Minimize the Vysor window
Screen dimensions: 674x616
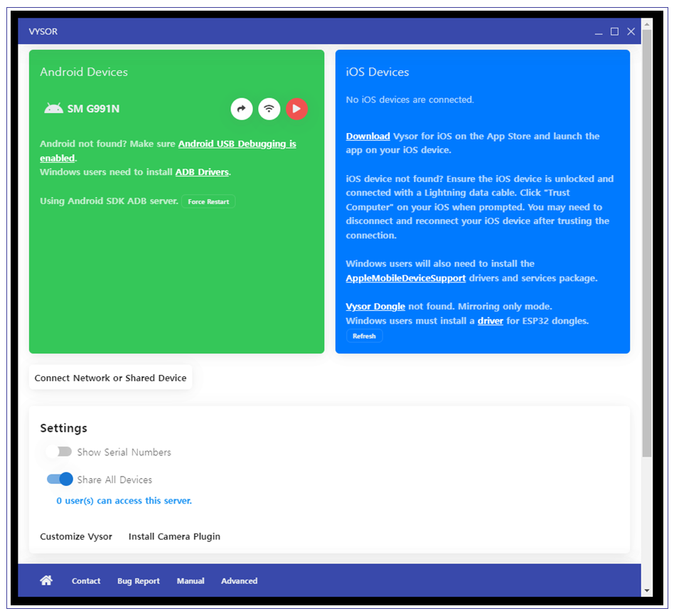pyautogui.click(x=599, y=32)
